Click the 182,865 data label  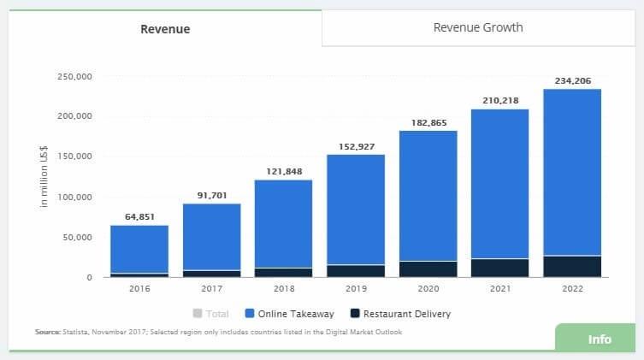click(x=428, y=123)
